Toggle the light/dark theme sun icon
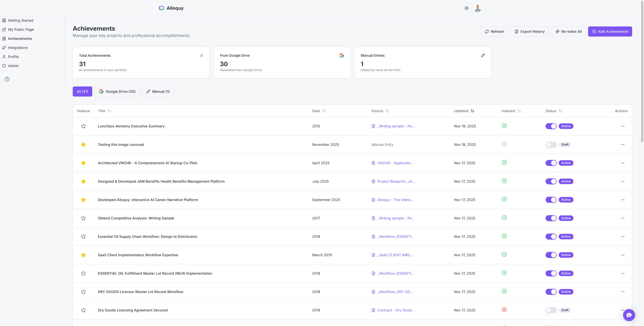Screen dimensions: 644x326 click(466, 8)
